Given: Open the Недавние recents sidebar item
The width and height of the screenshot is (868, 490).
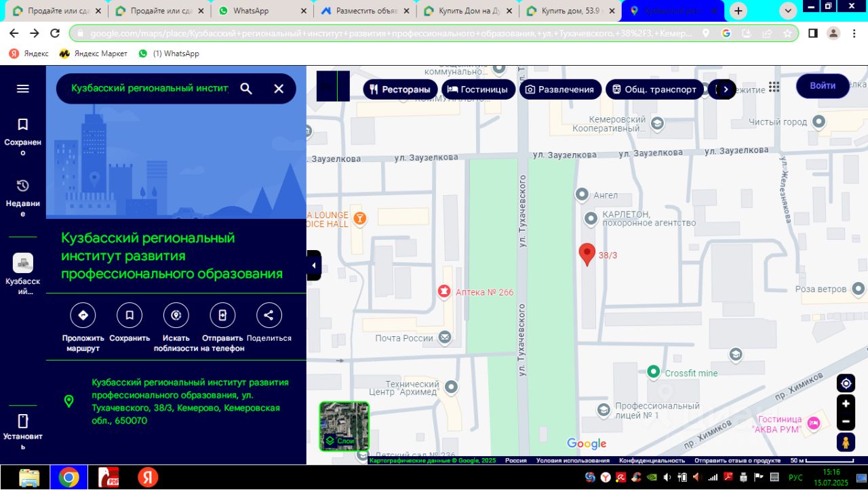Looking at the screenshot, I should click(x=22, y=197).
